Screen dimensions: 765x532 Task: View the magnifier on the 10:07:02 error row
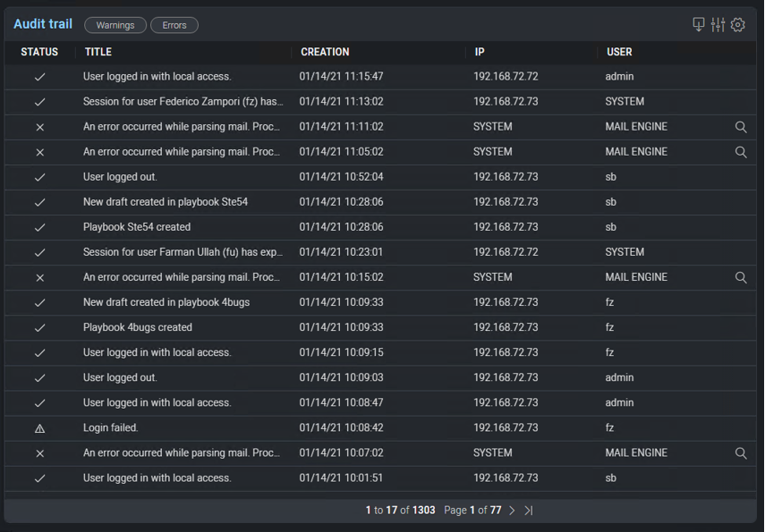(x=741, y=452)
